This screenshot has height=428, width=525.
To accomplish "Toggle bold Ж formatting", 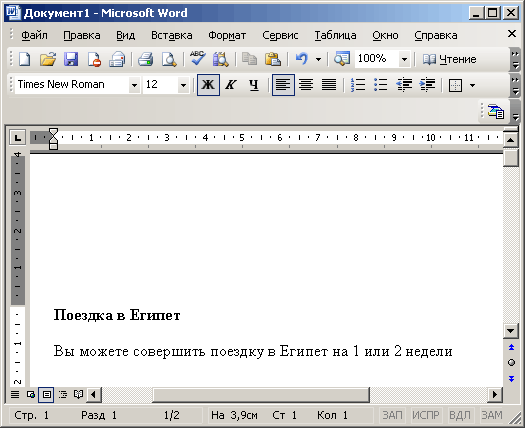I will (x=208, y=85).
